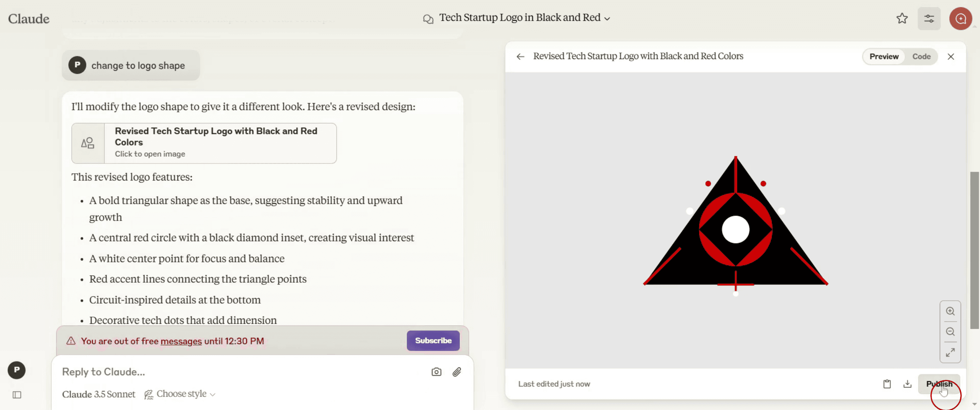The width and height of the screenshot is (980, 410).
Task: Switch to Preview view
Action: tap(884, 57)
